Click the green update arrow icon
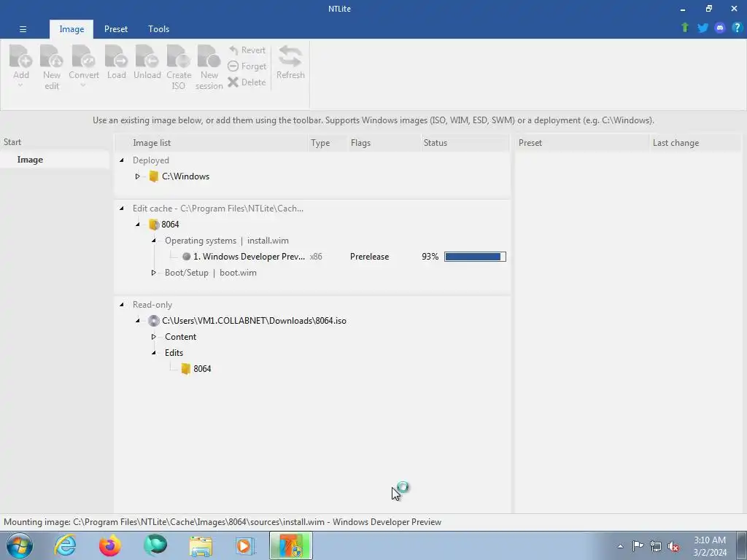The image size is (747, 560). [x=685, y=28]
